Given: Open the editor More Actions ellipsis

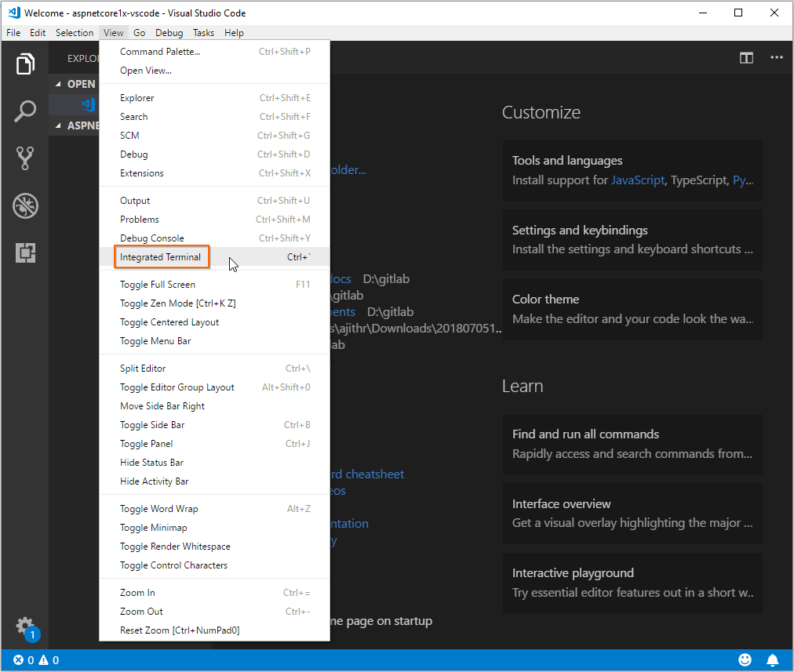Looking at the screenshot, I should [x=776, y=58].
